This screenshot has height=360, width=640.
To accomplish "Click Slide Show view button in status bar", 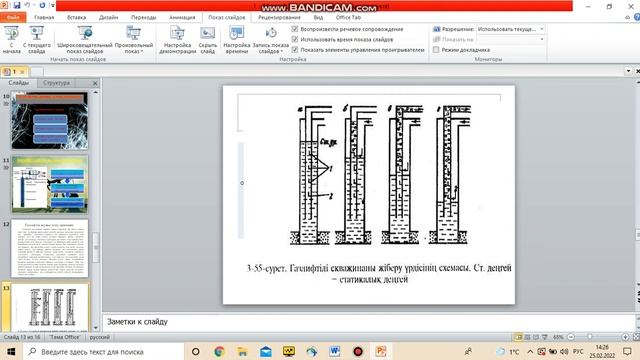I will click(544, 337).
